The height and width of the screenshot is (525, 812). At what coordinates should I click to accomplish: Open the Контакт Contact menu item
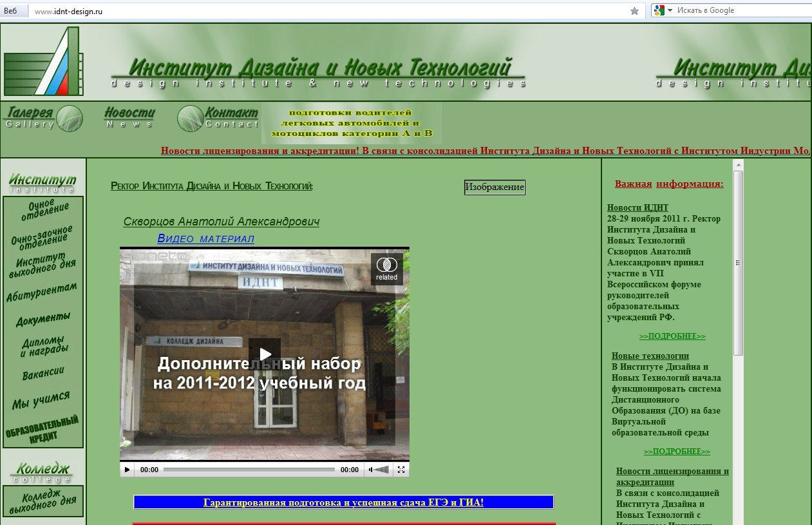pyautogui.click(x=218, y=118)
